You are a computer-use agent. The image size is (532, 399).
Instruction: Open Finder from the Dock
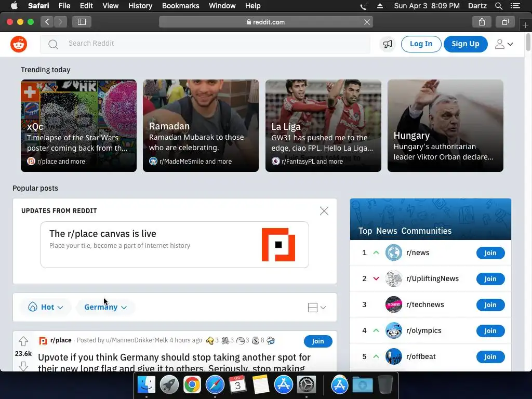click(x=146, y=385)
